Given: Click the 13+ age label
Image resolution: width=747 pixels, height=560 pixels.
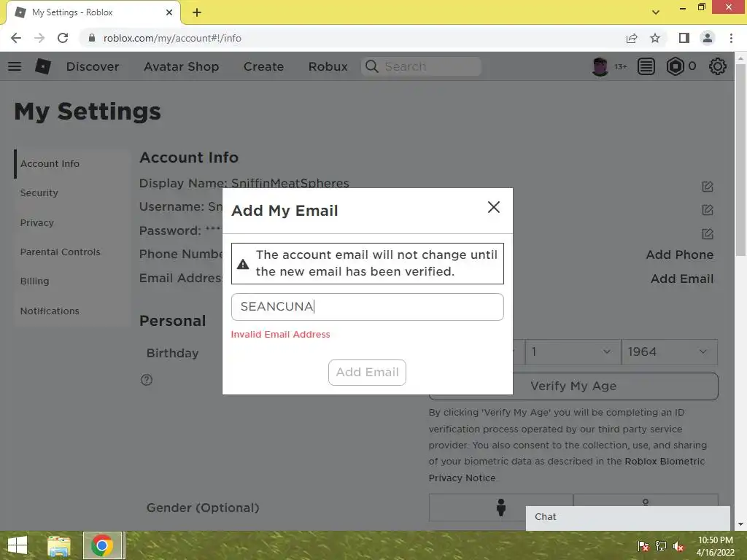Looking at the screenshot, I should tap(620, 66).
